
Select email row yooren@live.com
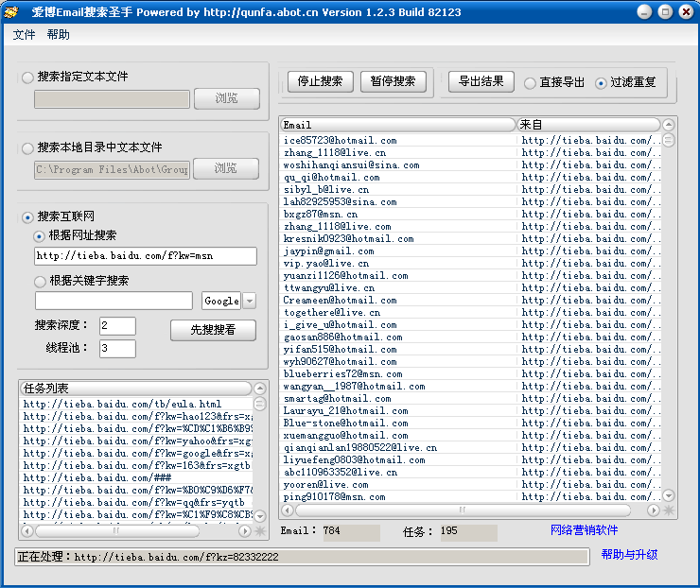coord(471,485)
